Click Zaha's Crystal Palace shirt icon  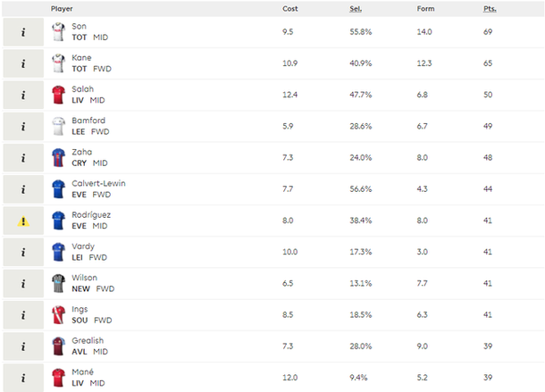click(x=58, y=157)
